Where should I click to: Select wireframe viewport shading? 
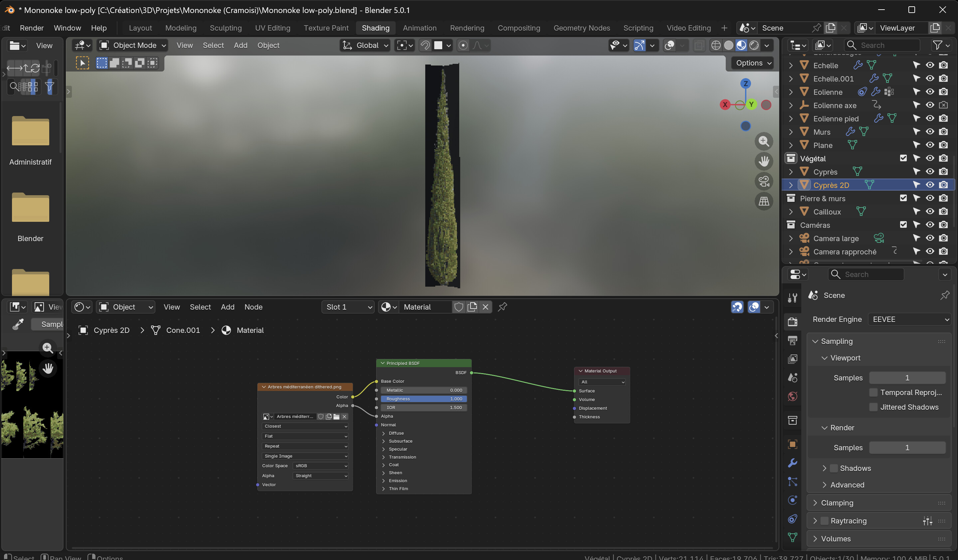(716, 45)
